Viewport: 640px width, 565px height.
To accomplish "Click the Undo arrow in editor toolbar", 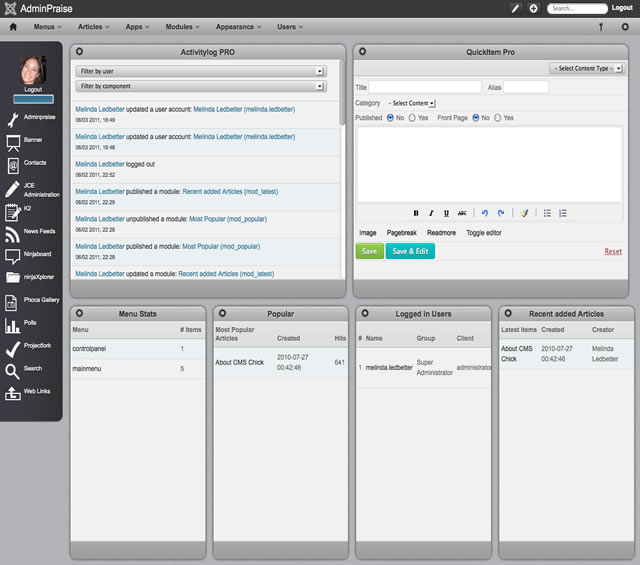I will pos(484,213).
